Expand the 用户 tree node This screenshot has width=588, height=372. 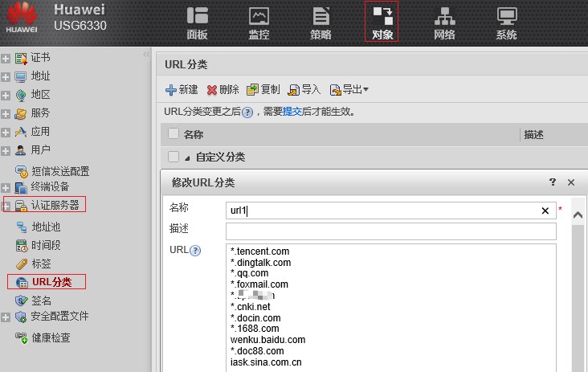pyautogui.click(x=6, y=150)
